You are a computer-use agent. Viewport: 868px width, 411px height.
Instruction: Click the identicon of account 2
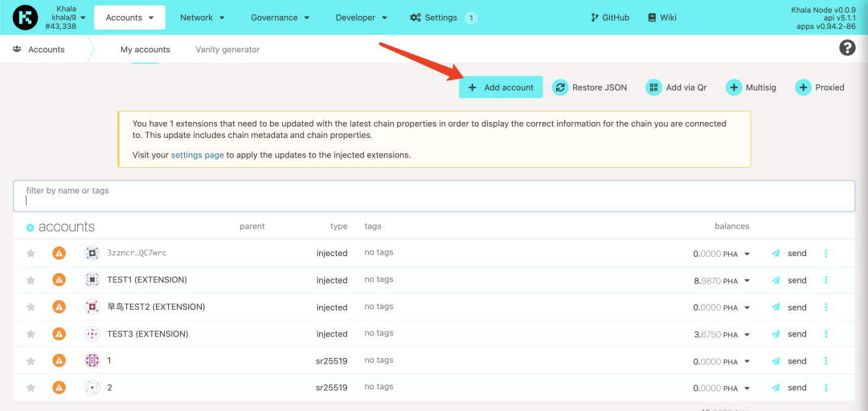point(92,388)
